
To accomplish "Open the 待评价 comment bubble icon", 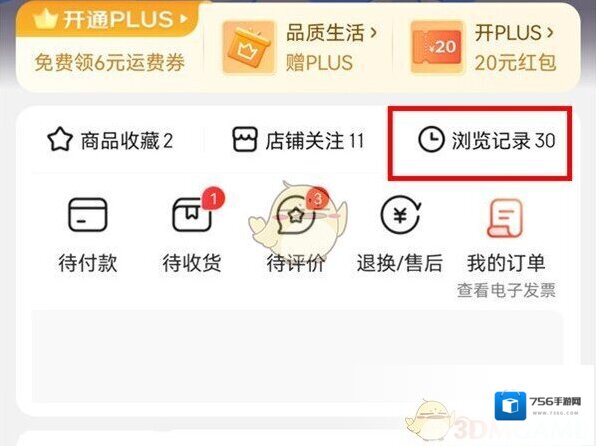I will [x=296, y=215].
